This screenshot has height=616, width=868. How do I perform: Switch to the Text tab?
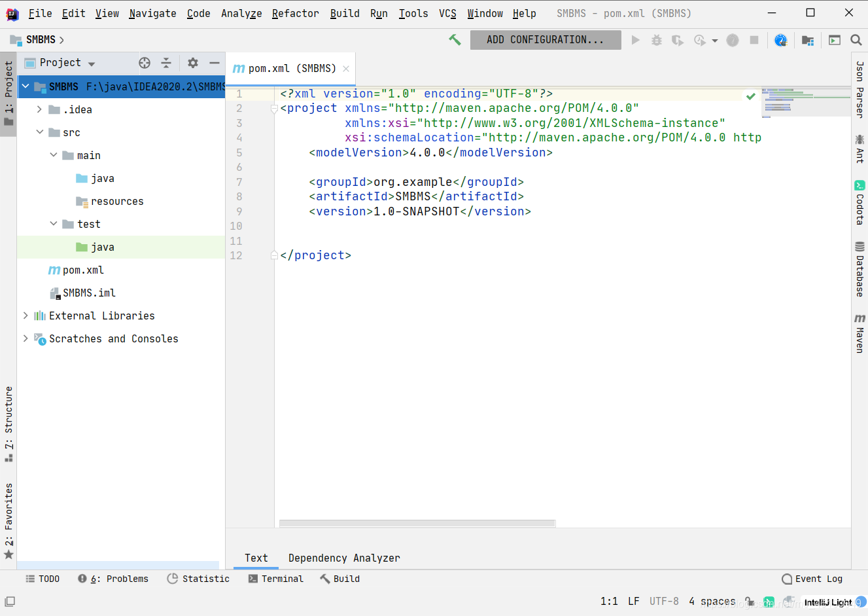coord(256,558)
